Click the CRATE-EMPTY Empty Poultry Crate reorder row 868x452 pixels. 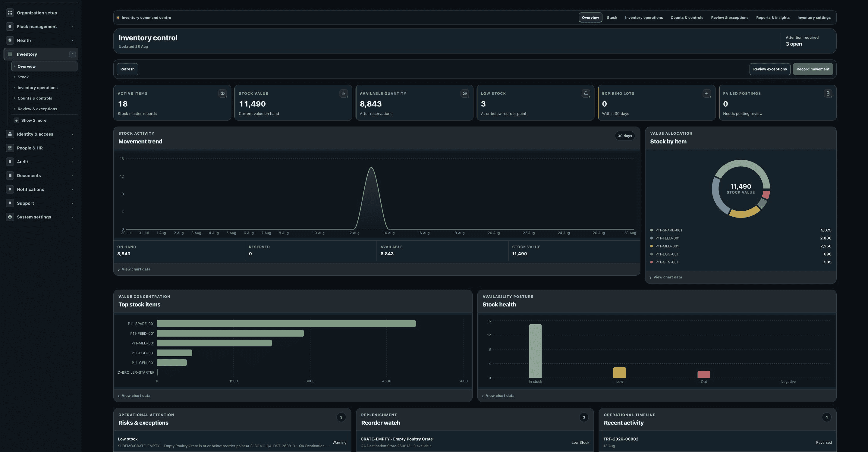(x=475, y=442)
